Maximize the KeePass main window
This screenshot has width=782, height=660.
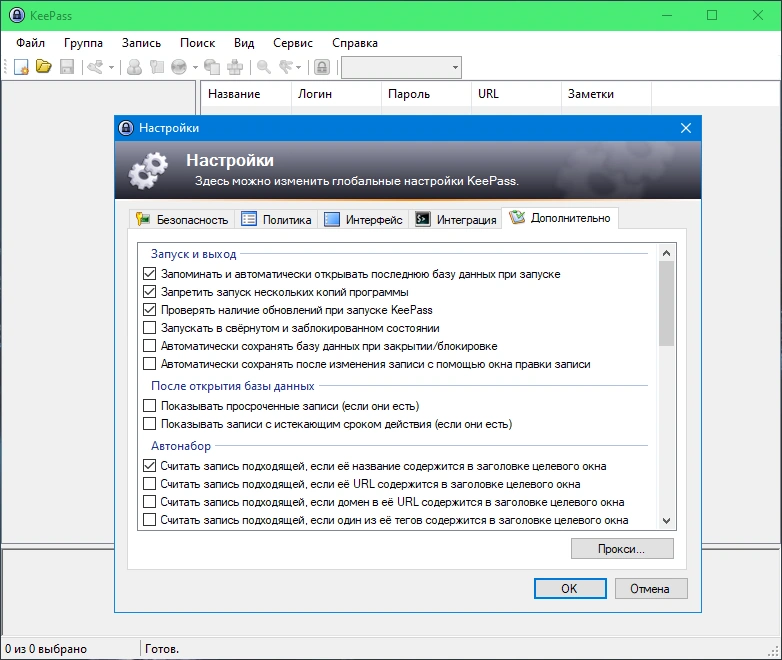tap(712, 15)
